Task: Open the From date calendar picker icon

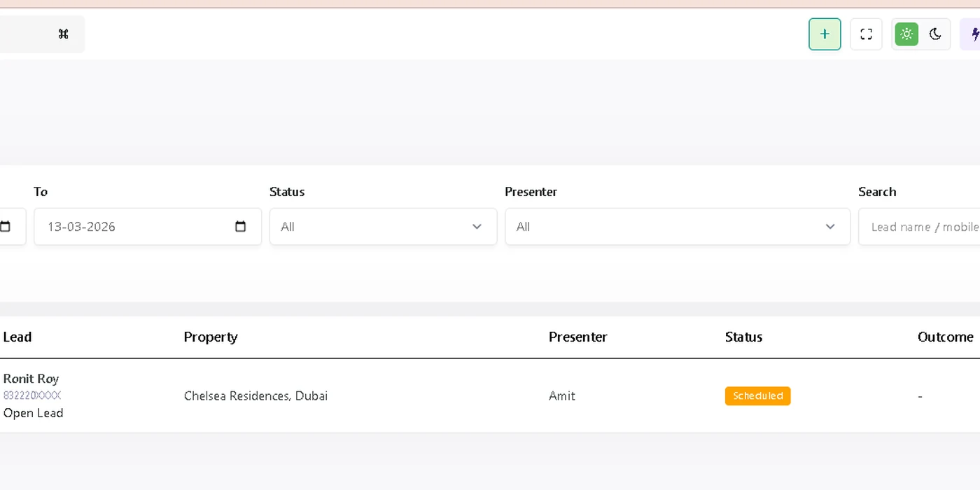Action: 6,227
